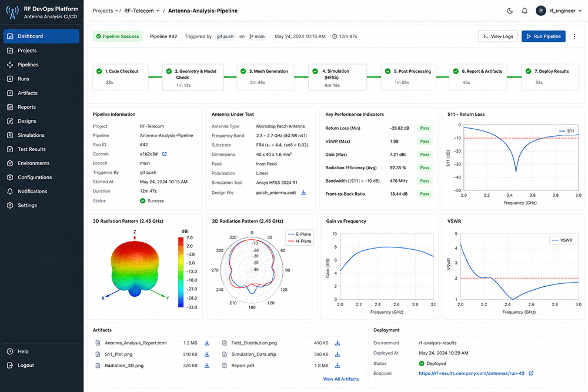Viewport: 588px width, 392px height.
Task: Open notifications from the bell icon
Action: pyautogui.click(x=524, y=11)
